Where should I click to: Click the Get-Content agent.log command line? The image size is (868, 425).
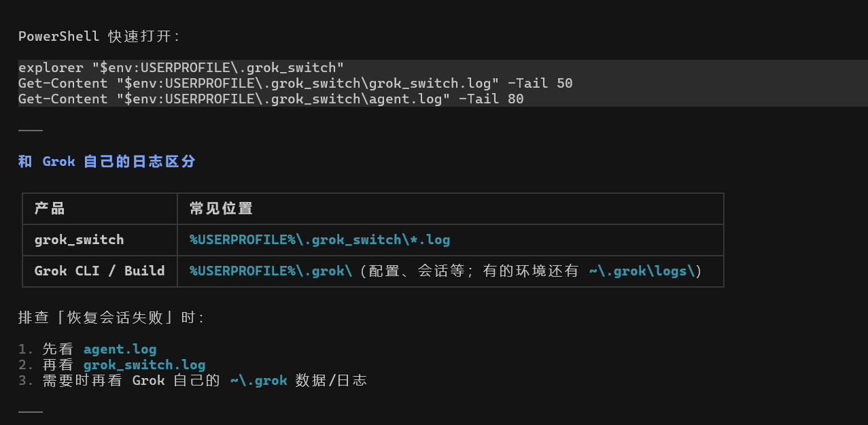pyautogui.click(x=271, y=99)
